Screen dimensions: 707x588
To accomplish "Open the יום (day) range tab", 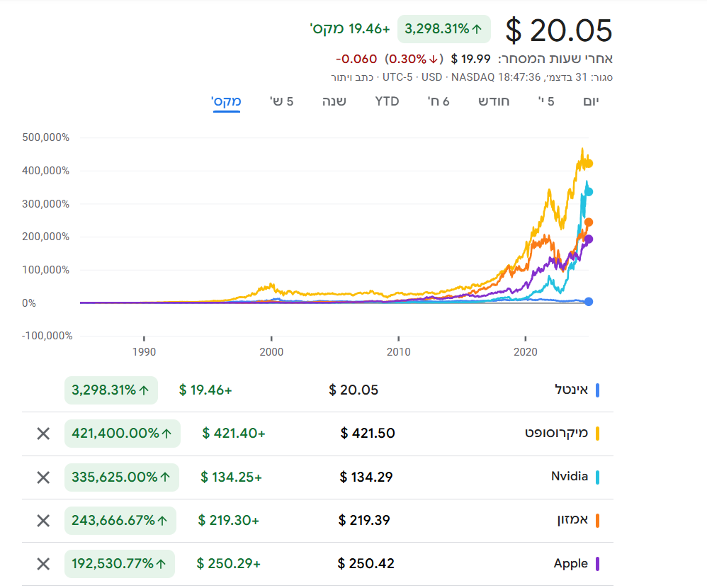I will click(591, 101).
